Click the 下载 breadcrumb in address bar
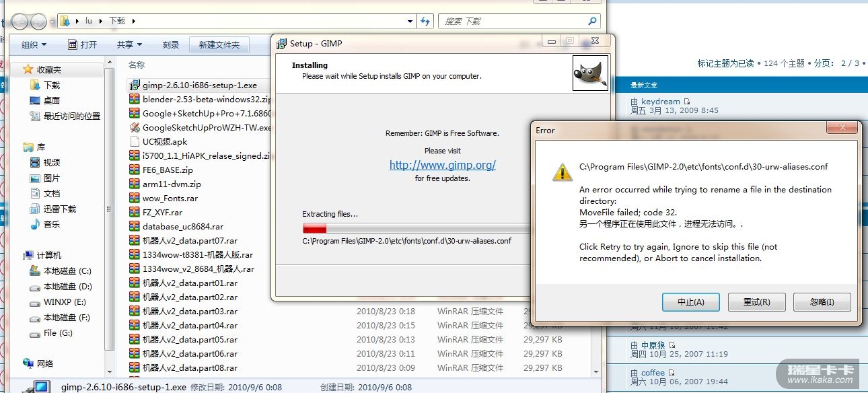This screenshot has width=868, height=393. tap(117, 22)
